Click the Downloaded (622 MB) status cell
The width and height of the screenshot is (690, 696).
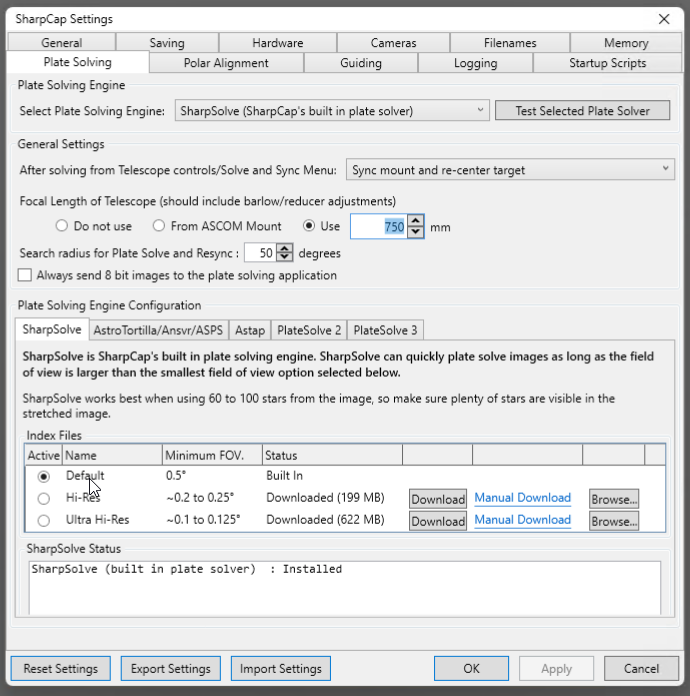325,519
